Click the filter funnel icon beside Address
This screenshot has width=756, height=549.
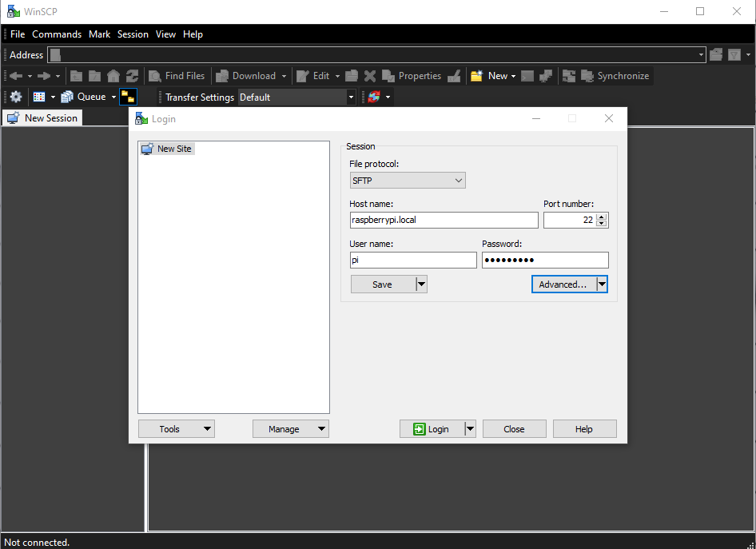(x=734, y=55)
